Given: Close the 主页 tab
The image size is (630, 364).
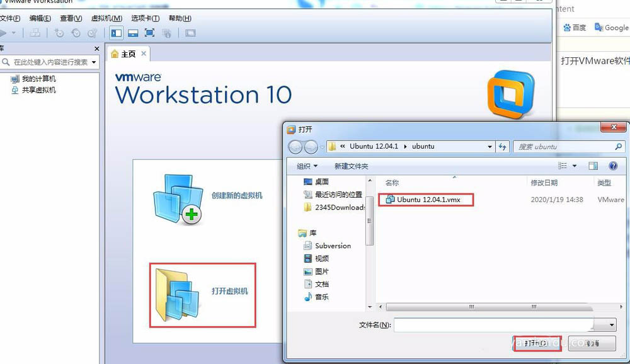Looking at the screenshot, I should [x=144, y=54].
